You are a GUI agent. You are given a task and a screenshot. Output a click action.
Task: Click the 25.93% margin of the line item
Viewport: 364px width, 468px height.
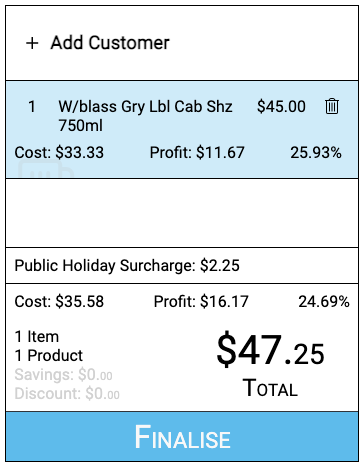pyautogui.click(x=316, y=153)
